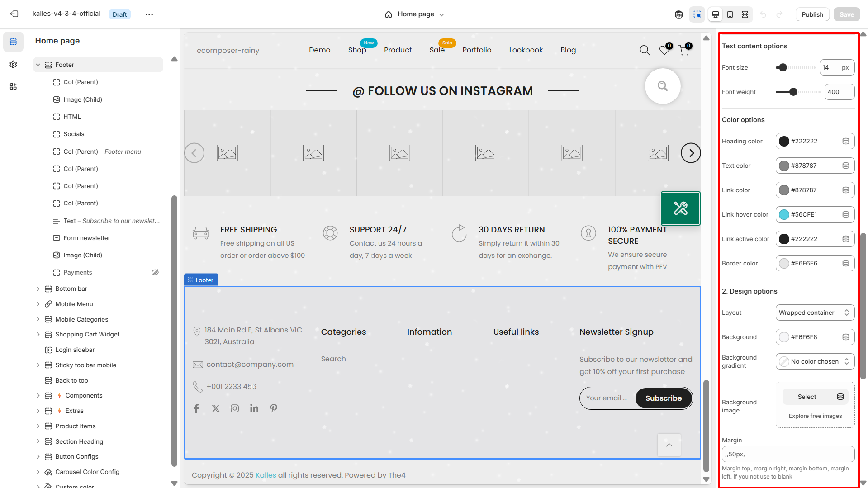Screen dimensions: 868x488
Task: Click inside the Margin input field
Action: pyautogui.click(x=788, y=454)
